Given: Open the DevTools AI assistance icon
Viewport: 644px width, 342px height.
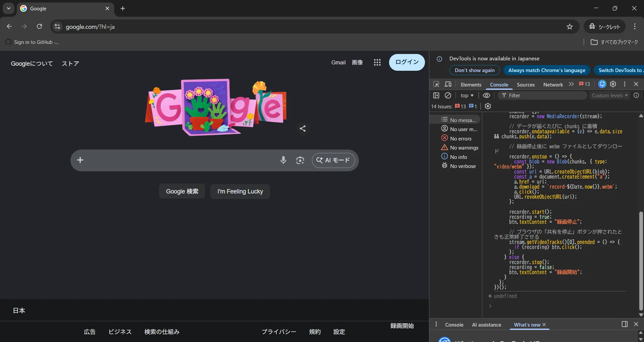Looking at the screenshot, I should (x=602, y=84).
